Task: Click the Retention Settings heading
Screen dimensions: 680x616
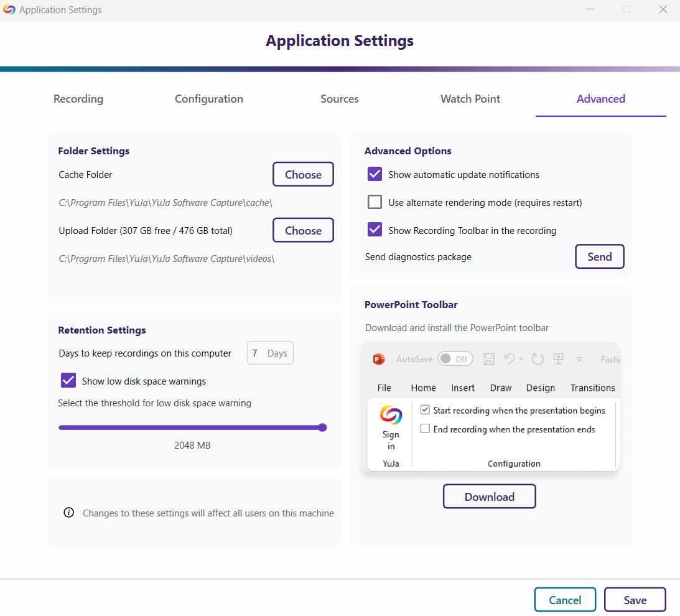Action: point(102,330)
